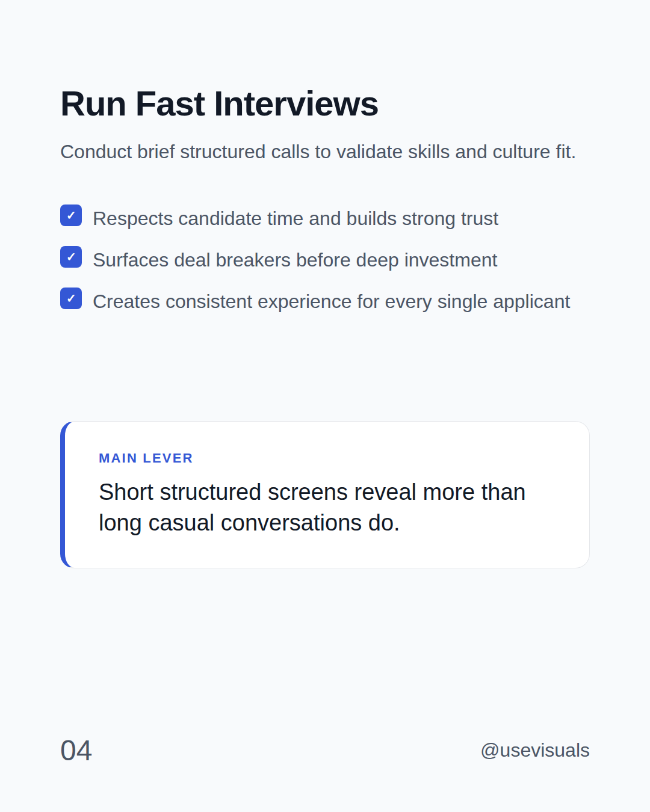Viewport: 650px width, 812px height.
Task: Select the slide number 04
Action: click(x=76, y=751)
